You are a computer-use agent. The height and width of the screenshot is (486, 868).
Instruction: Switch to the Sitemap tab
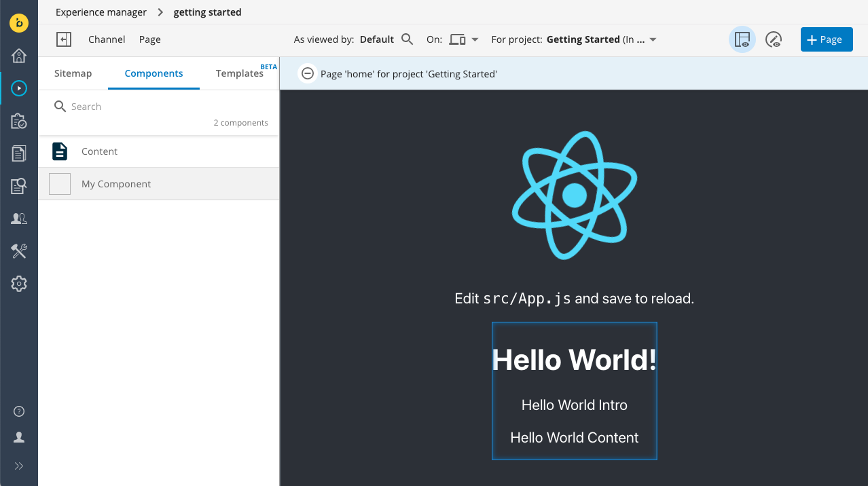(x=73, y=73)
